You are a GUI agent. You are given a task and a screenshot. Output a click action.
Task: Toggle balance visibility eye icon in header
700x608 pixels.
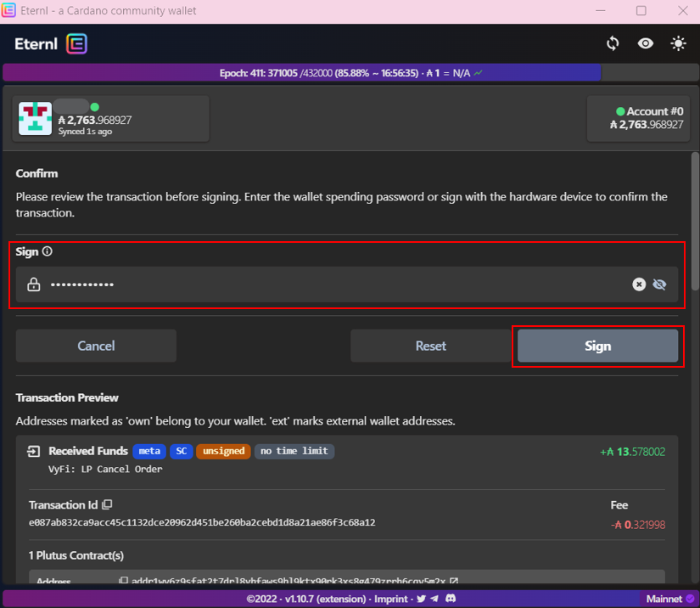pyautogui.click(x=646, y=43)
